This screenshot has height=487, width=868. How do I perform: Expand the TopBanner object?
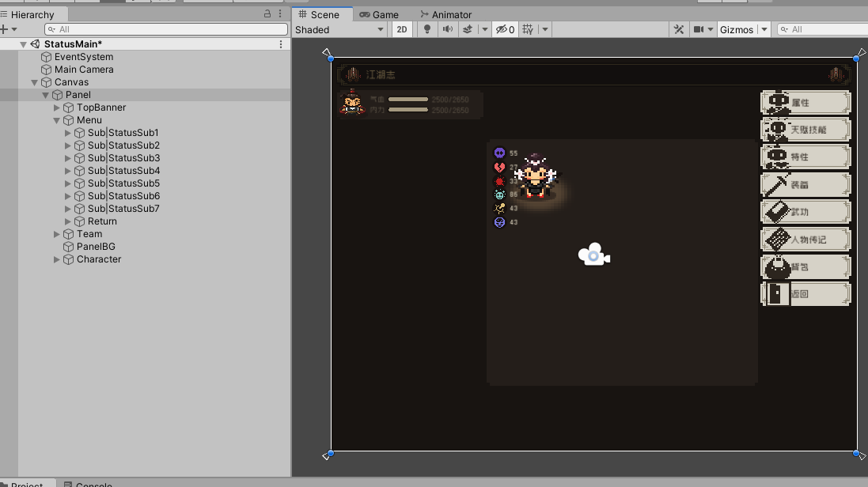coord(56,108)
